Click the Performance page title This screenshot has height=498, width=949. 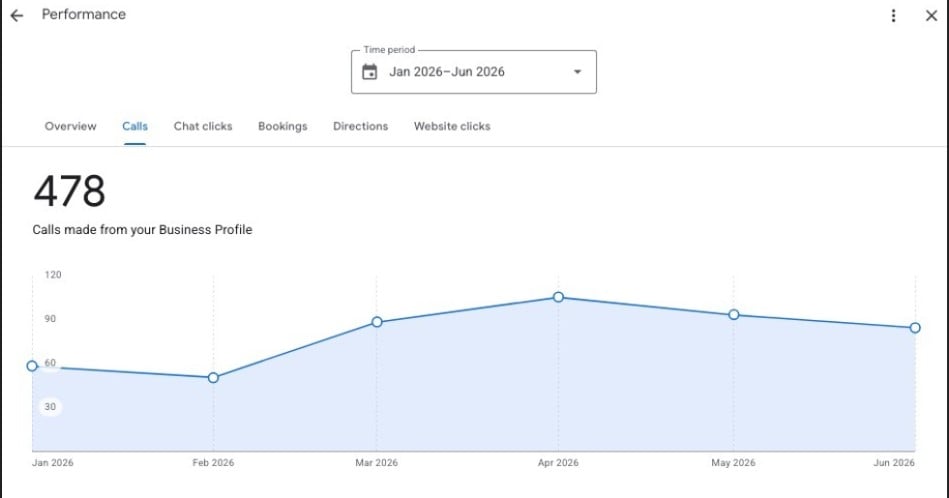[x=84, y=15]
